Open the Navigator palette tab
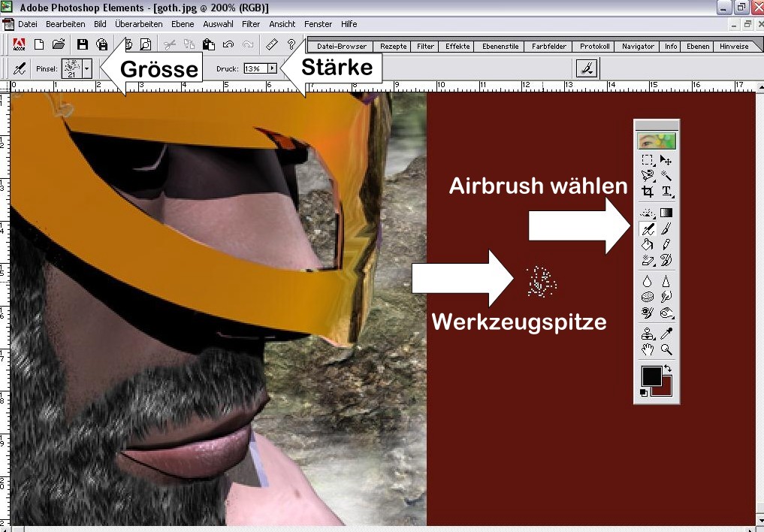This screenshot has height=532, width=764. (638, 47)
